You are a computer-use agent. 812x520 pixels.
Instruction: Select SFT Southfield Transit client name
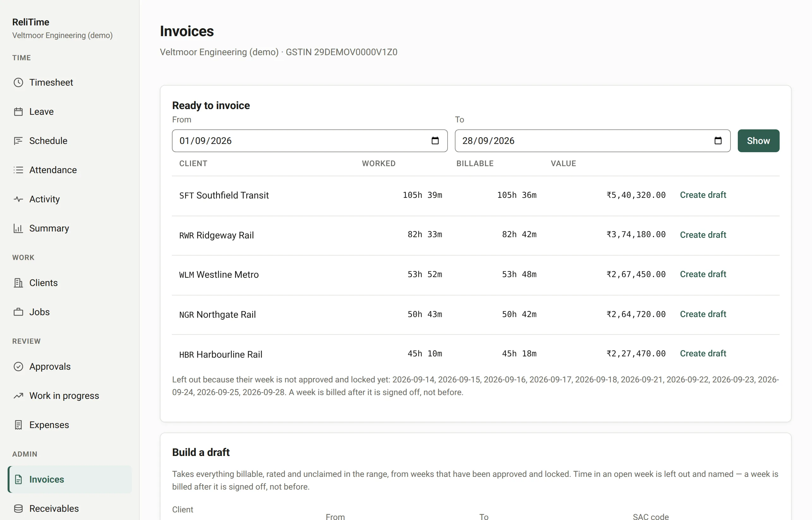point(224,196)
